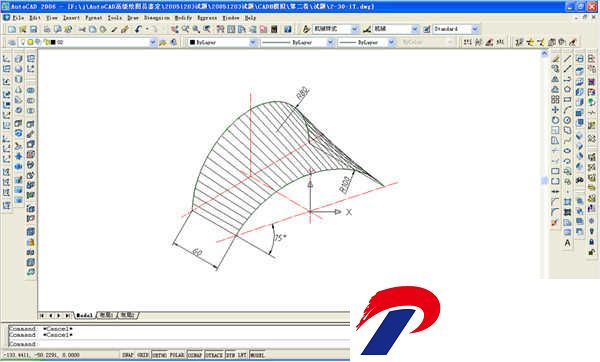The image size is (600, 362).
Task: Click the Save icon in standard toolbar
Action: [x=33, y=29]
